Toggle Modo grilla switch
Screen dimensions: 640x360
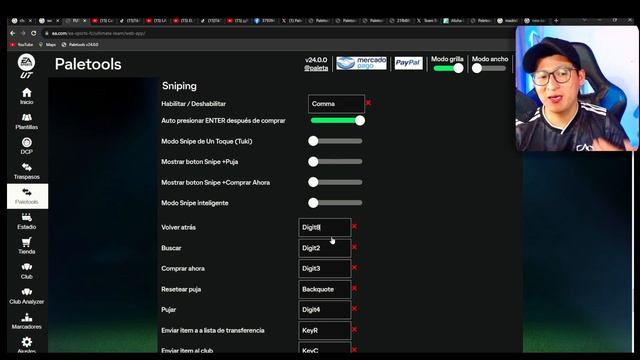pos(448,68)
